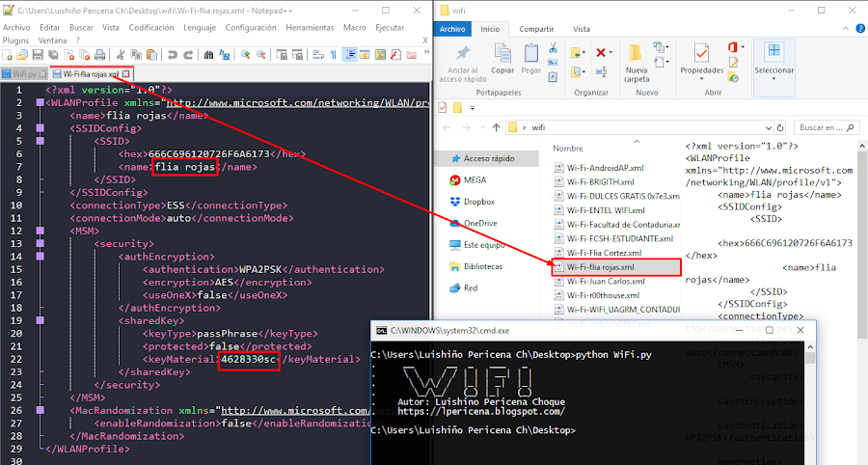Click the Cortar scissors icon in Explorer ribbon
Image resolution: width=868 pixels, height=465 pixels.
pos(553,47)
